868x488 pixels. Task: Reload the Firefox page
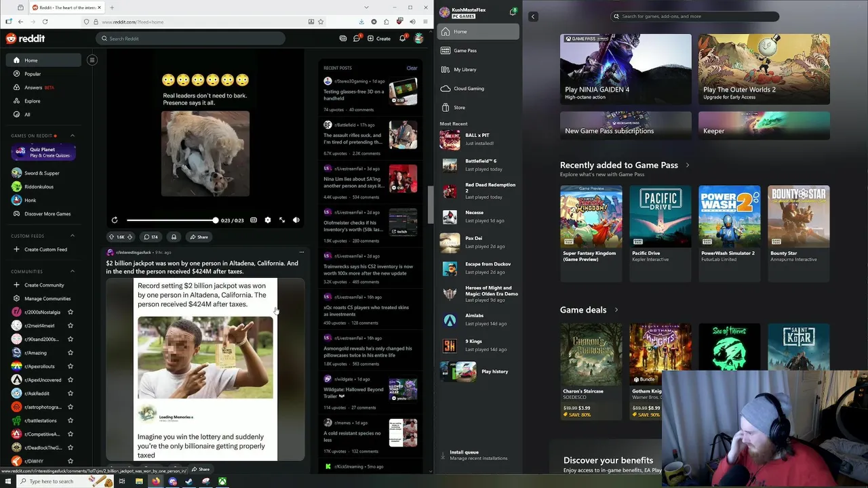(x=45, y=22)
